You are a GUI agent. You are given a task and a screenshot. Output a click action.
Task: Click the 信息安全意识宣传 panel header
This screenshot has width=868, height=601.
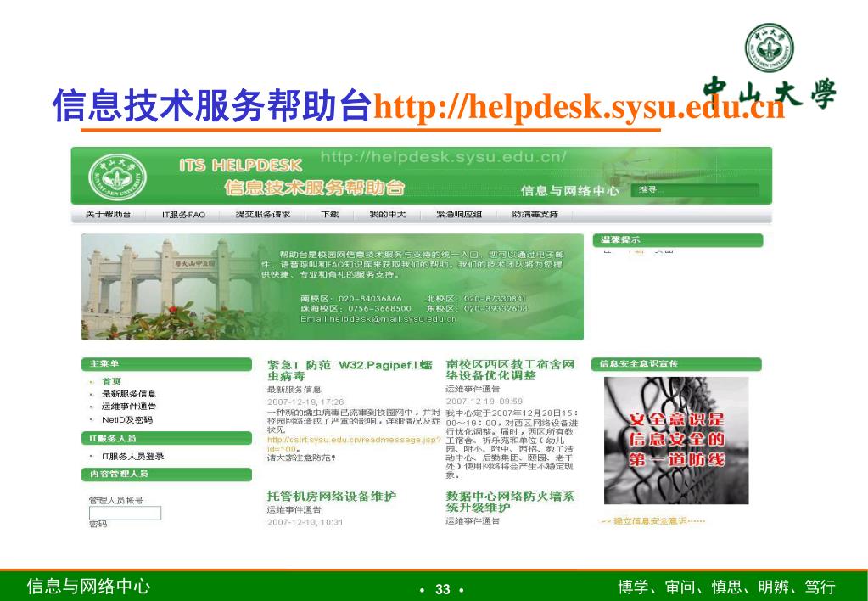[676, 364]
